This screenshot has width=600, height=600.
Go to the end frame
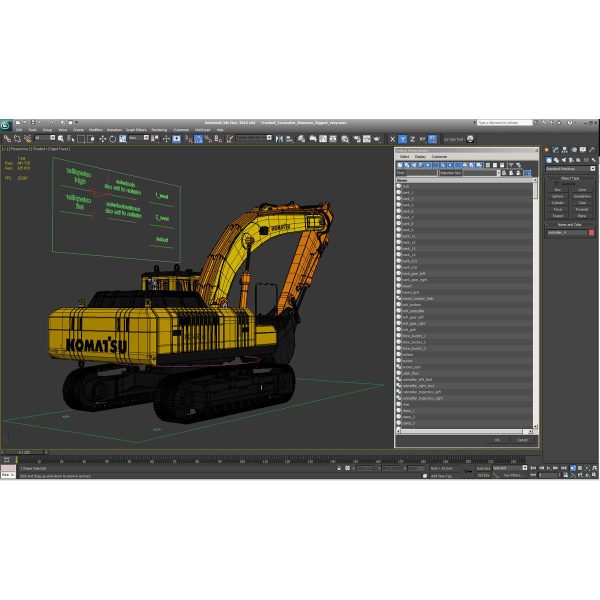click(564, 468)
